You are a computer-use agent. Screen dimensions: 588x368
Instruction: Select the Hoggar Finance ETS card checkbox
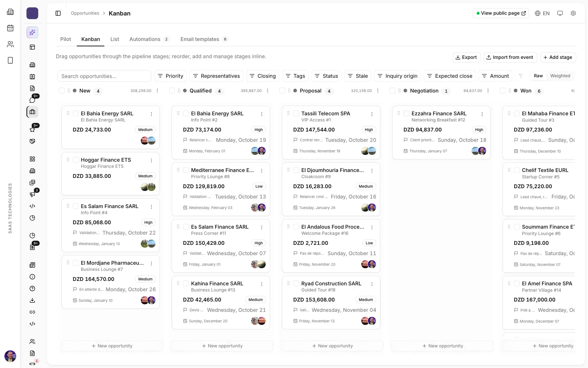[76, 160]
